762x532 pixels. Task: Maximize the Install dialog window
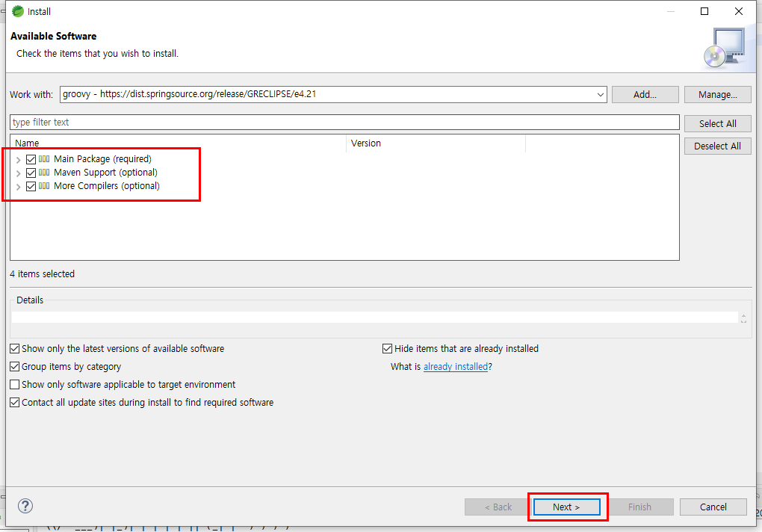click(x=704, y=11)
